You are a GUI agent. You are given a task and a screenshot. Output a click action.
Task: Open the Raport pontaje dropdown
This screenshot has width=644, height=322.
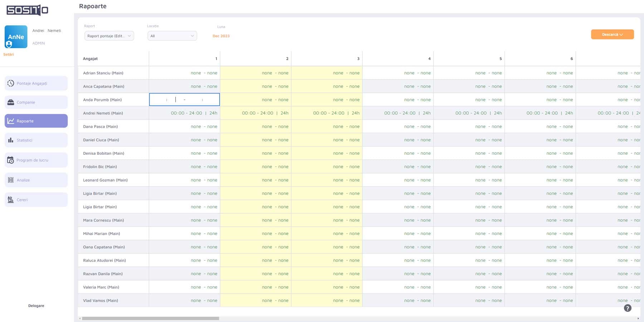(x=109, y=36)
